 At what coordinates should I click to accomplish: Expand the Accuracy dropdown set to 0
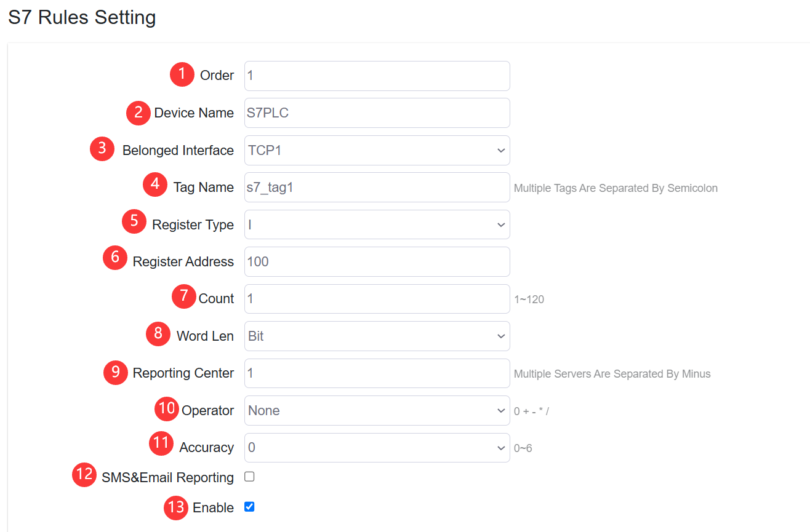click(377, 448)
